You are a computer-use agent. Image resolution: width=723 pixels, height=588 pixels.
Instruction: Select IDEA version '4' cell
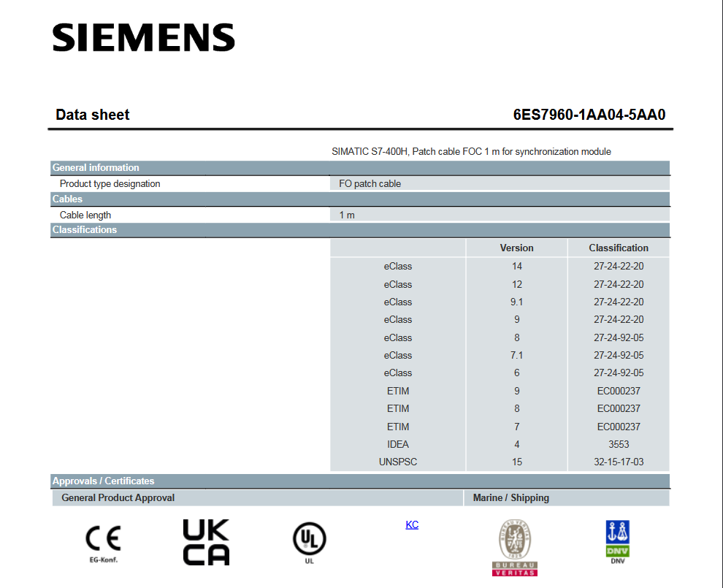517,444
